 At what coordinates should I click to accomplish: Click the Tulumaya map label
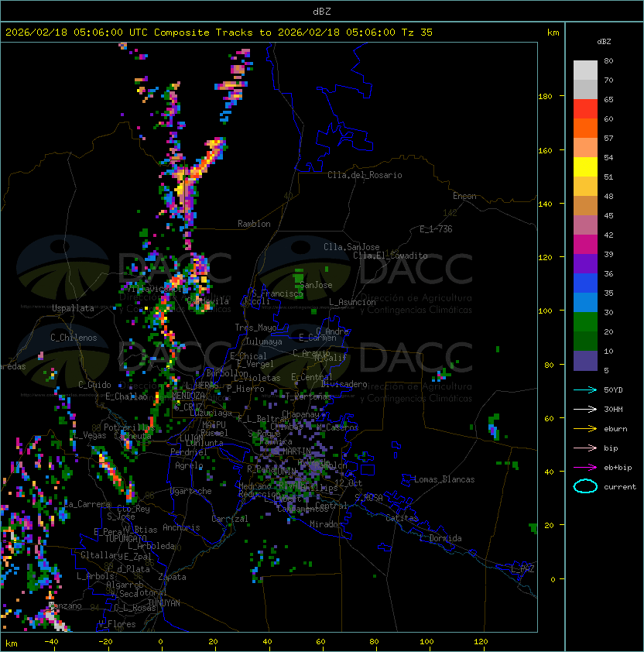[264, 341]
